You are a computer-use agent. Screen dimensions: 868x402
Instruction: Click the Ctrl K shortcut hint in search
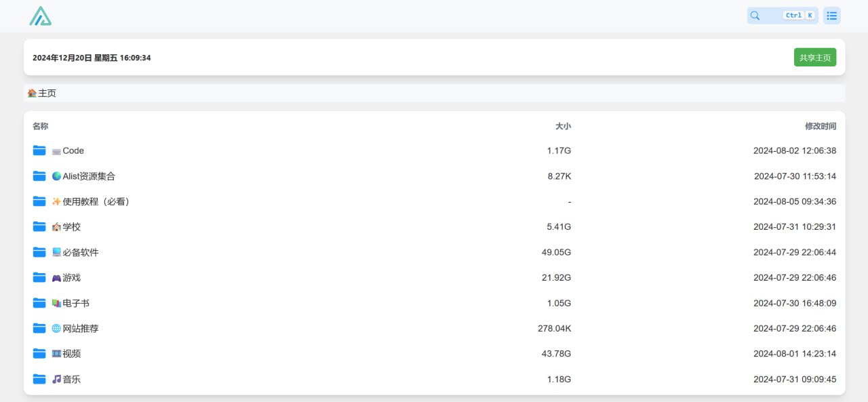pyautogui.click(x=799, y=16)
